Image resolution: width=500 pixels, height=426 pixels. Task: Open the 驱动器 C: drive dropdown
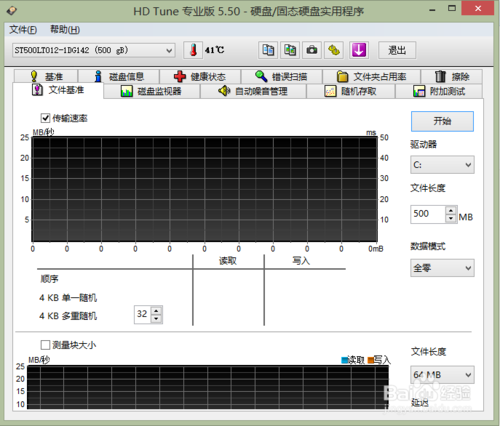click(x=442, y=165)
